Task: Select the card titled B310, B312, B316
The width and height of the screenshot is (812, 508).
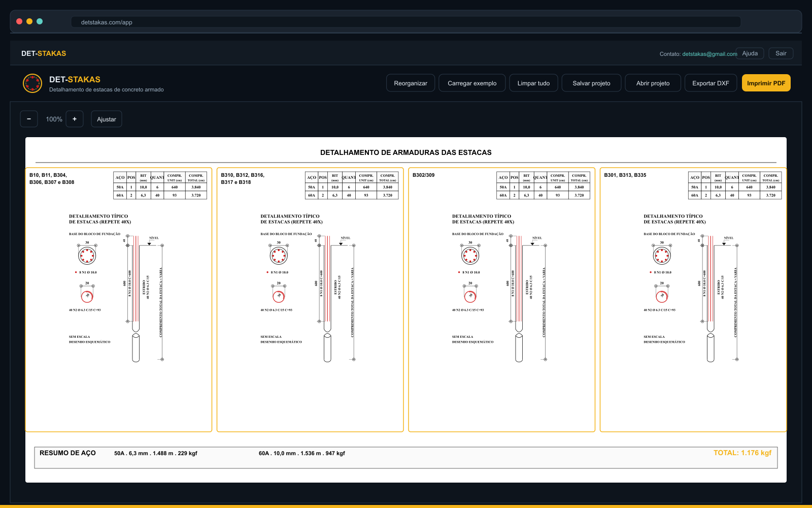Action: (x=310, y=300)
